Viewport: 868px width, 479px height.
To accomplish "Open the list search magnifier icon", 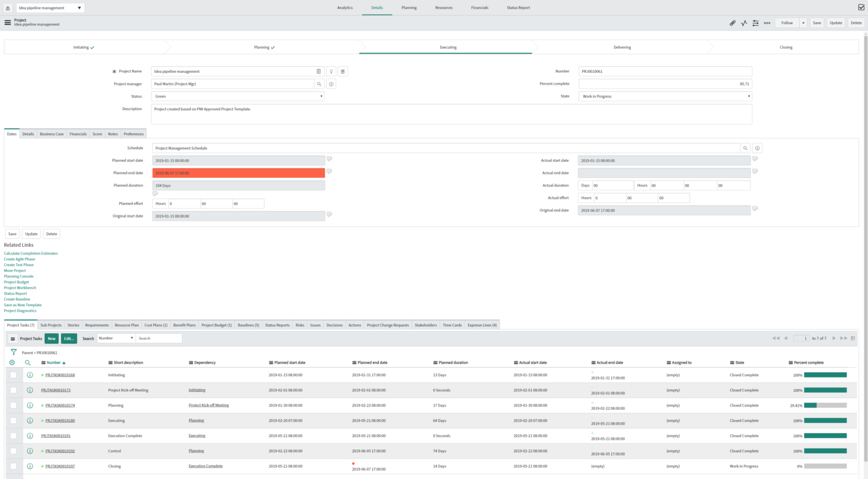I will click(x=28, y=362).
